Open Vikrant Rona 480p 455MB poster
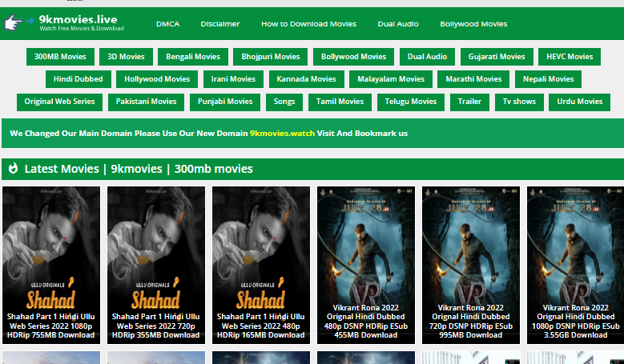Screen dimensions: 624x364 pyautogui.click(x=366, y=265)
